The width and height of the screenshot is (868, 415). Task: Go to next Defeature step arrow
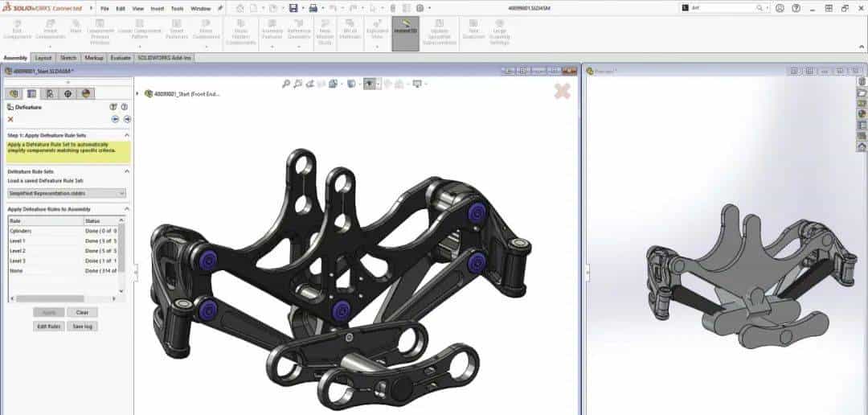tap(127, 119)
